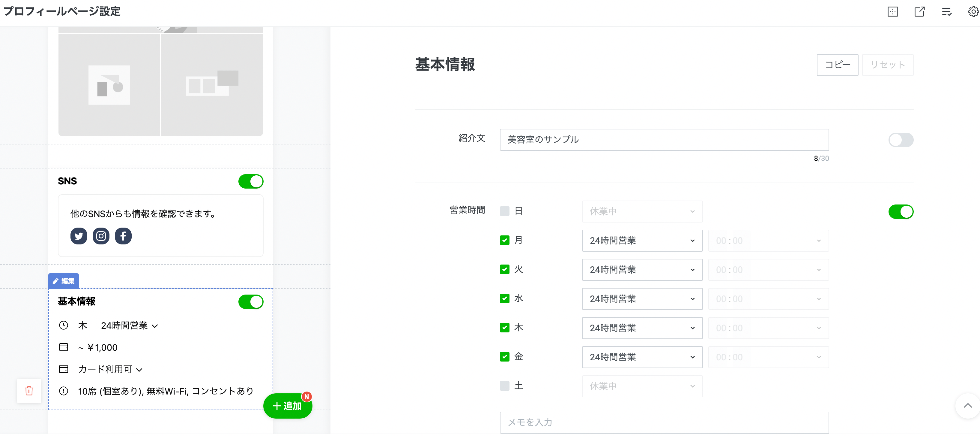The width and height of the screenshot is (980, 436).
Task: Click the green 追加 button
Action: click(x=288, y=406)
